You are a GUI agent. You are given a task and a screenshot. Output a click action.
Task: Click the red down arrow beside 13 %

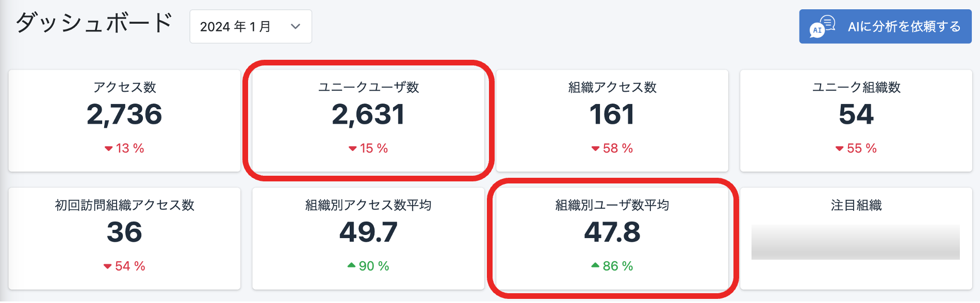click(108, 148)
